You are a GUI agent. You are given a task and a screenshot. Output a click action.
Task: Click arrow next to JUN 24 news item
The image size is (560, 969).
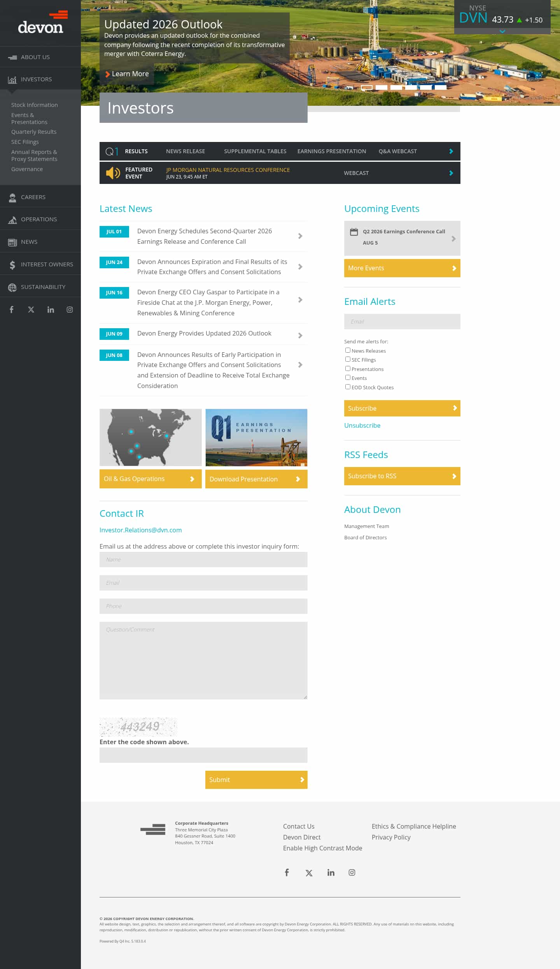click(300, 267)
